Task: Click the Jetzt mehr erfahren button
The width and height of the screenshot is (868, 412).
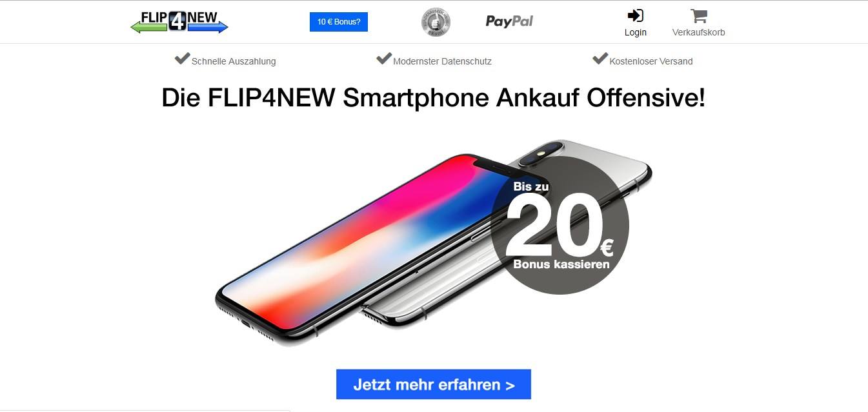Action: 434,385
